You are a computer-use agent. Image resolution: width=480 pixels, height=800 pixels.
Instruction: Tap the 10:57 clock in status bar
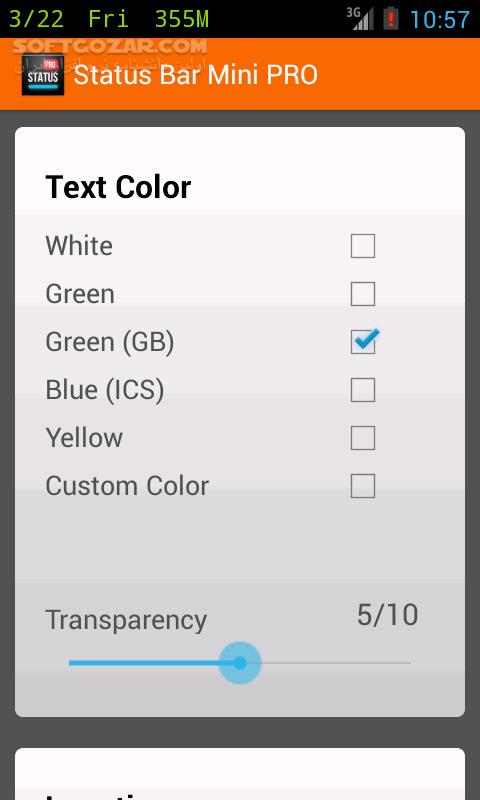point(440,20)
